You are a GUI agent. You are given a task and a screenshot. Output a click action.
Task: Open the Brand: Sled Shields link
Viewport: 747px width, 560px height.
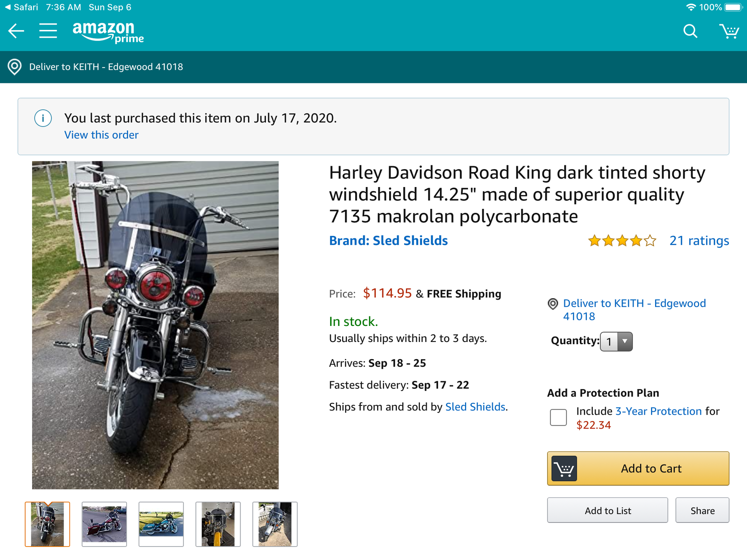click(x=388, y=241)
